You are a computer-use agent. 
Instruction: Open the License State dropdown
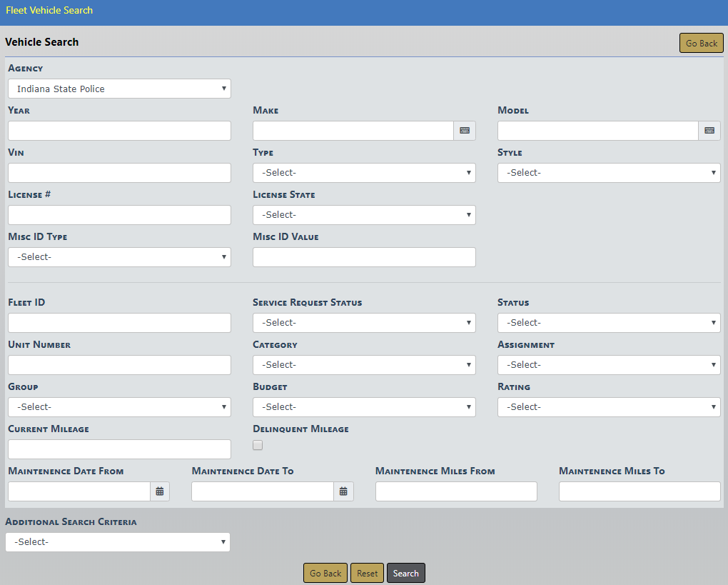[x=364, y=215]
